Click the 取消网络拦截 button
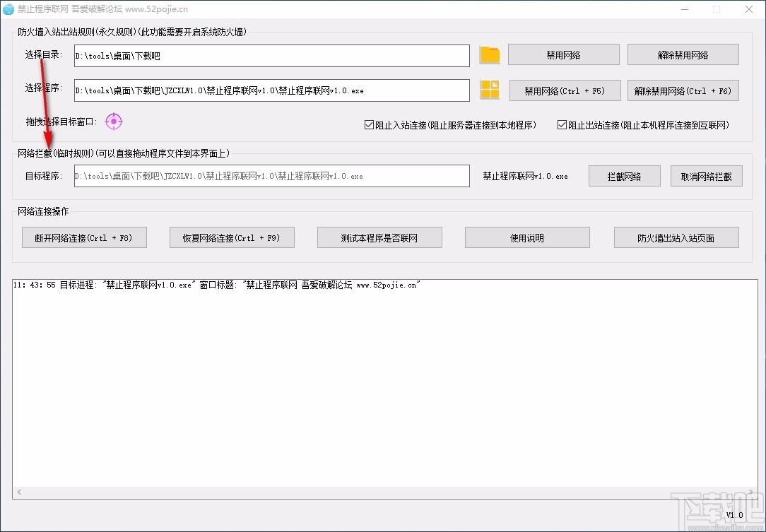The image size is (766, 532). 707,177
